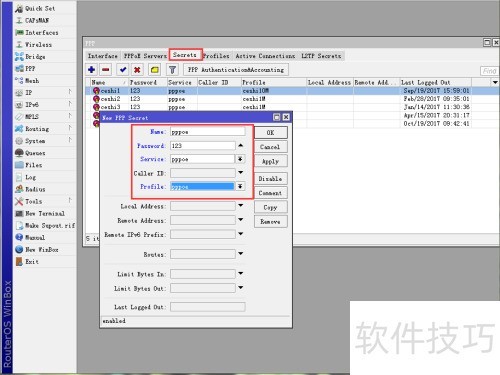Click Copy in New PPP Secret dialog
Screen dimensions: 500x375
270,207
